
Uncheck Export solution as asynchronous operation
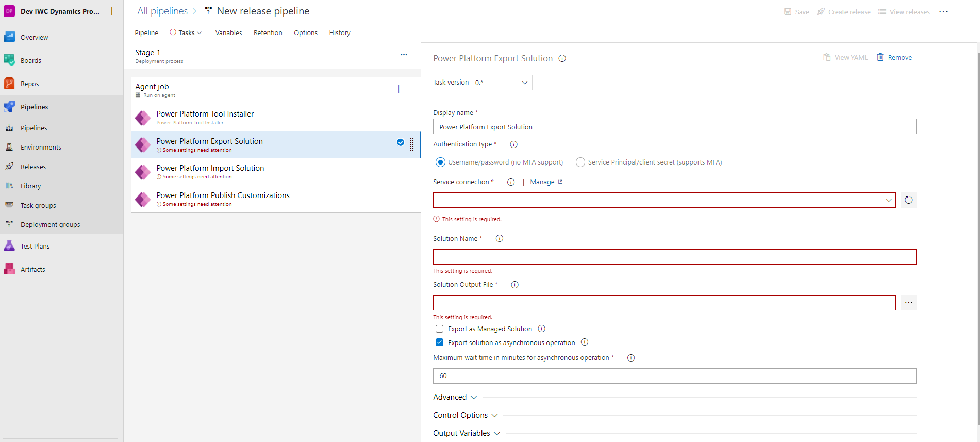[439, 342]
